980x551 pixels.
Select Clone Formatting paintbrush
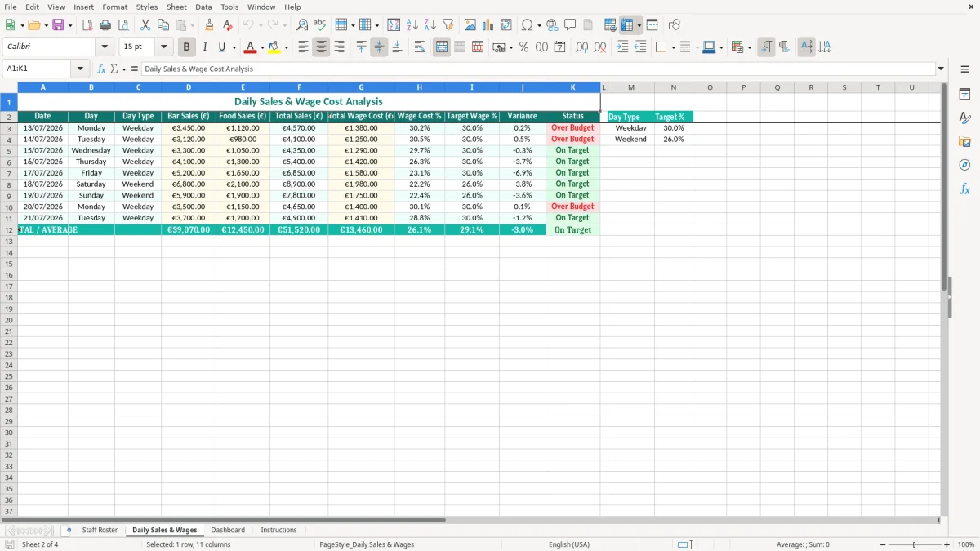pyautogui.click(x=209, y=25)
